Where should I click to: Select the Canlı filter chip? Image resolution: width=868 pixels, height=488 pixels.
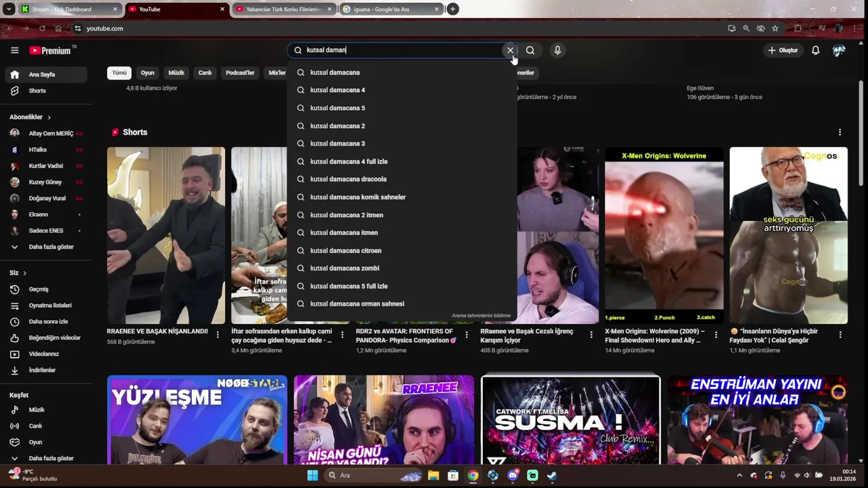click(x=205, y=73)
